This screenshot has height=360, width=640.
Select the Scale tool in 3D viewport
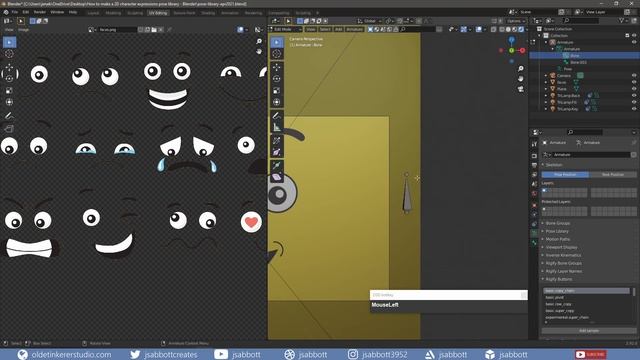pyautogui.click(x=277, y=90)
